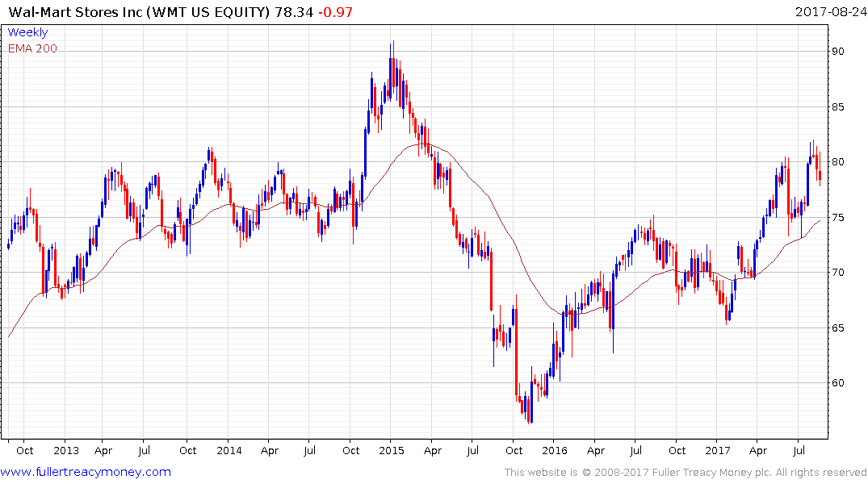Select the 'EMA 200' legend label
Viewport: 868px width, 484px height.
click(32, 48)
